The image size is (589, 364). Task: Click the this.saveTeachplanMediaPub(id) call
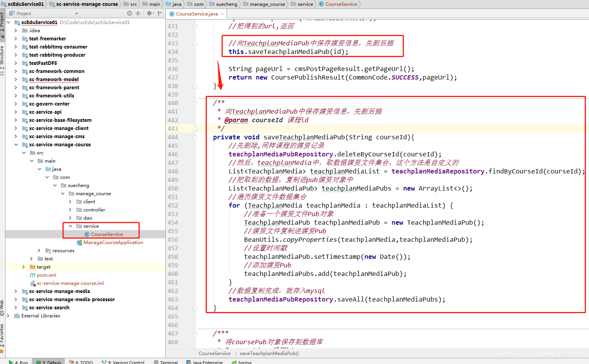[288, 52]
